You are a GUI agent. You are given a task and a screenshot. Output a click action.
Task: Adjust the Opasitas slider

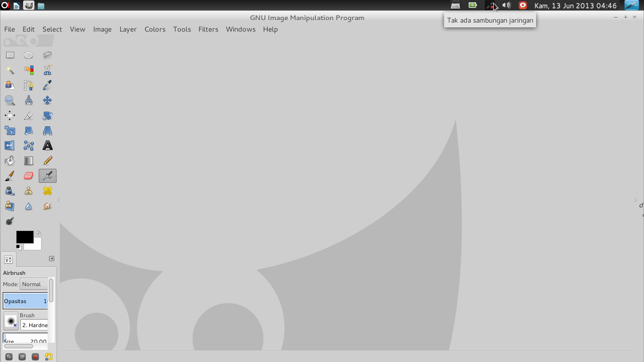tap(25, 301)
